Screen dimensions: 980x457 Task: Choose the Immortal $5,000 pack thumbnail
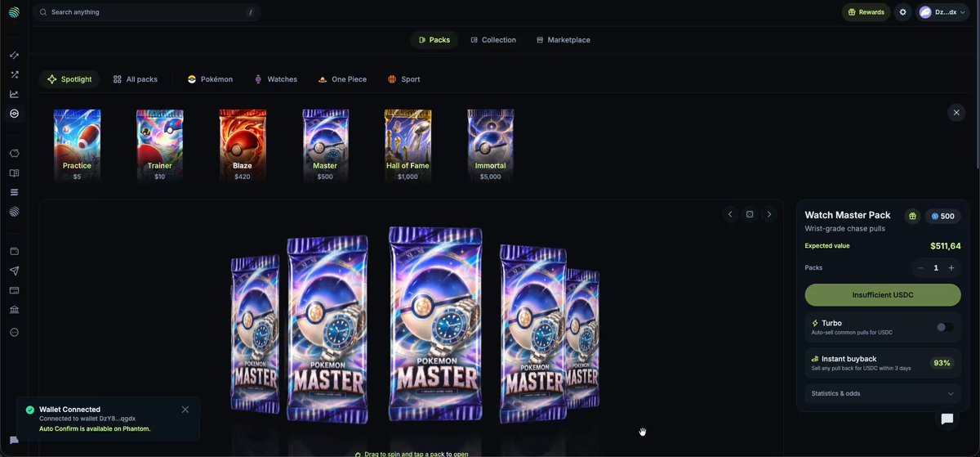pyautogui.click(x=490, y=146)
